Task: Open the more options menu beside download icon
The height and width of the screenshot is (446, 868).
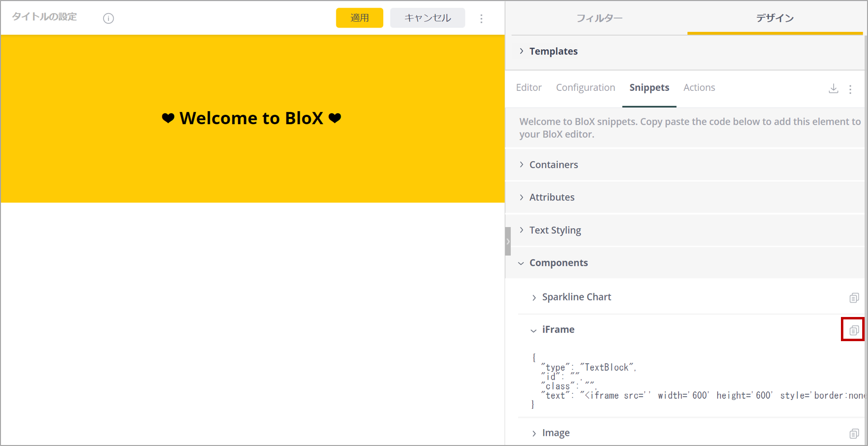Action: [850, 89]
